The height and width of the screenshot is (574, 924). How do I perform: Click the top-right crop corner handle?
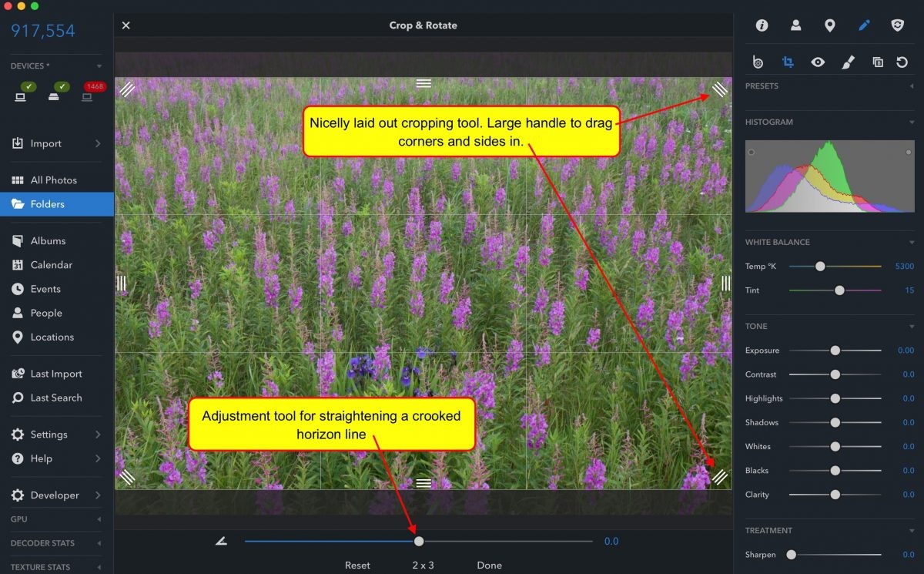[720, 89]
